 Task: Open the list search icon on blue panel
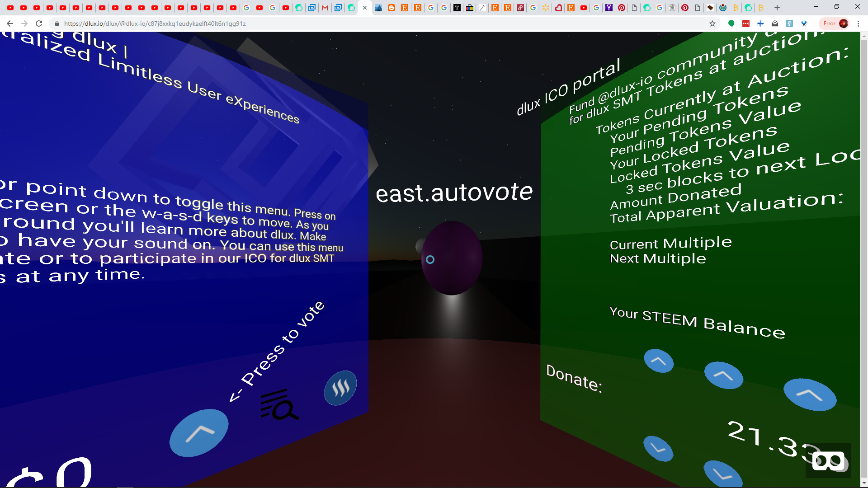279,405
